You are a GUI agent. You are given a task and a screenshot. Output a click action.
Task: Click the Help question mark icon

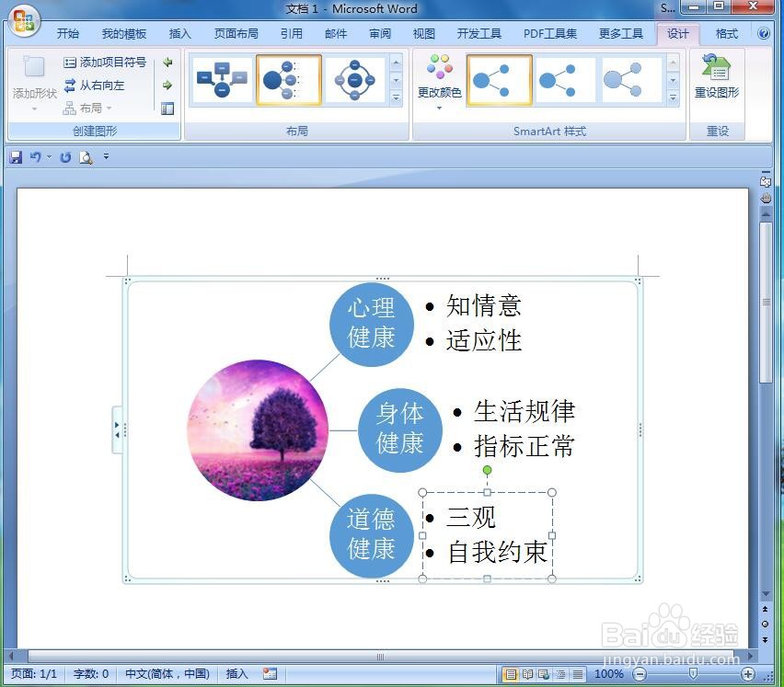coord(763,33)
